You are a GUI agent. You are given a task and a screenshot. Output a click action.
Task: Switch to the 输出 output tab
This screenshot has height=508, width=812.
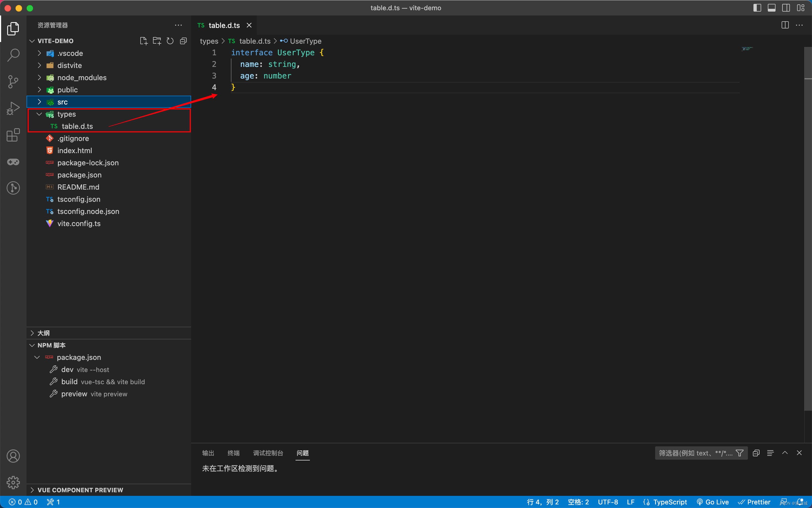[x=208, y=453]
